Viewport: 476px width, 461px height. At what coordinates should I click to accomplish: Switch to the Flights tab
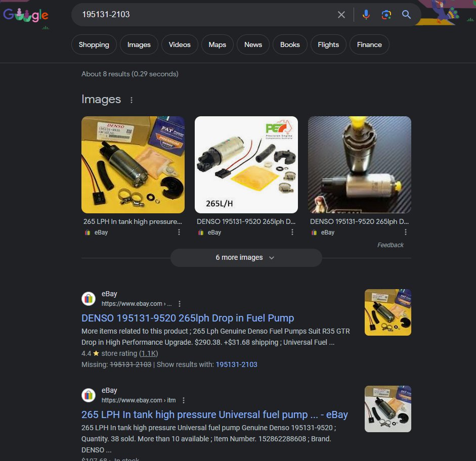(328, 44)
